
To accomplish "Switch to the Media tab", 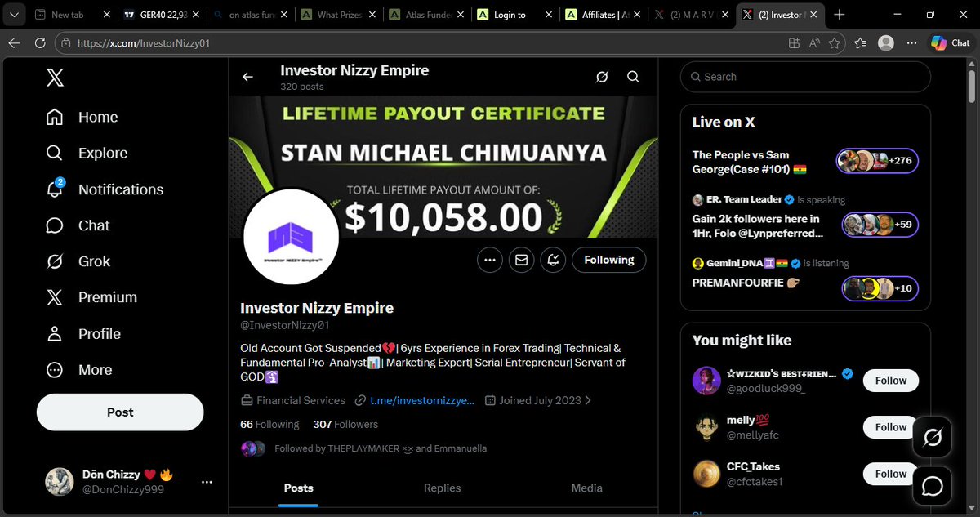I will coord(586,488).
